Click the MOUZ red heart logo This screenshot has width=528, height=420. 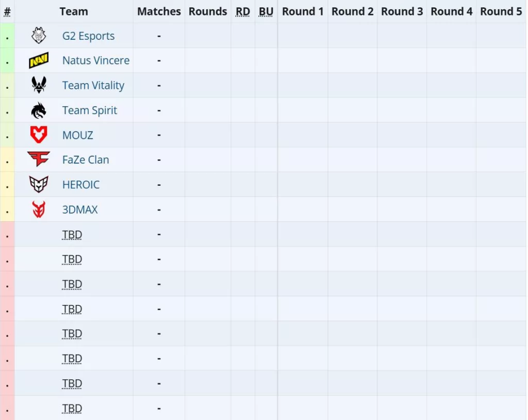pos(39,135)
